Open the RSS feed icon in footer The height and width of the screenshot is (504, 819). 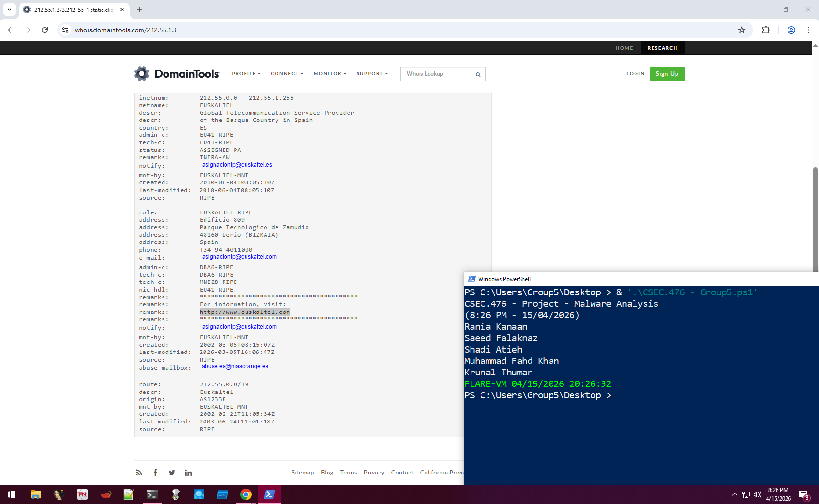click(139, 473)
